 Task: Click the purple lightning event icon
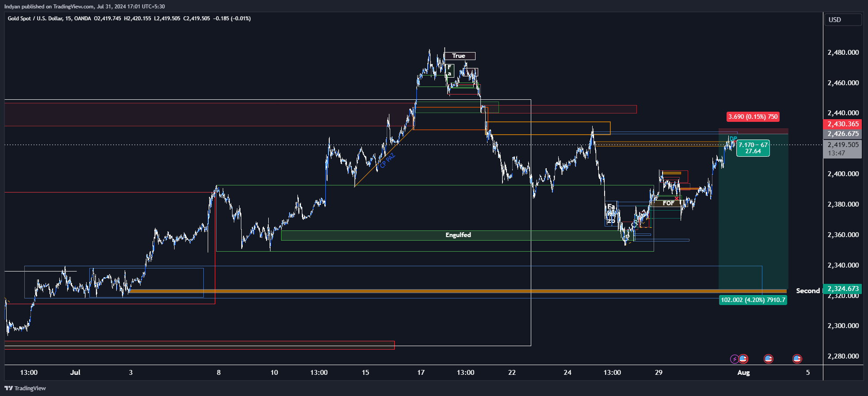click(734, 359)
